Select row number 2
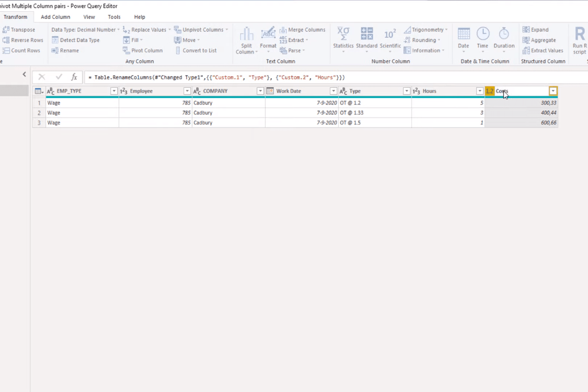The width and height of the screenshot is (588, 392). tap(39, 113)
